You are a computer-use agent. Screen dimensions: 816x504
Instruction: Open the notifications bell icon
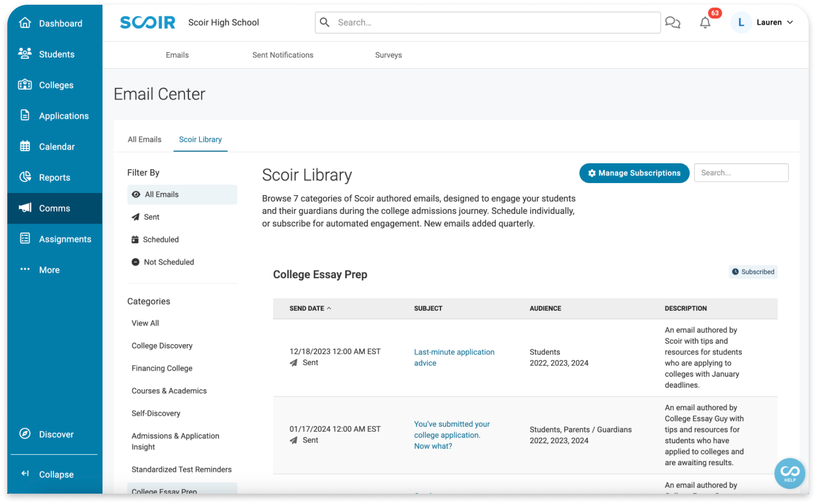pyautogui.click(x=705, y=22)
